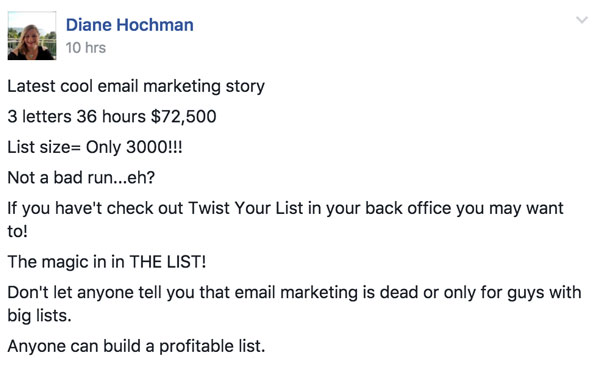600x365 pixels.
Task: Open the post's 10 hrs timestamp
Action: (x=85, y=48)
